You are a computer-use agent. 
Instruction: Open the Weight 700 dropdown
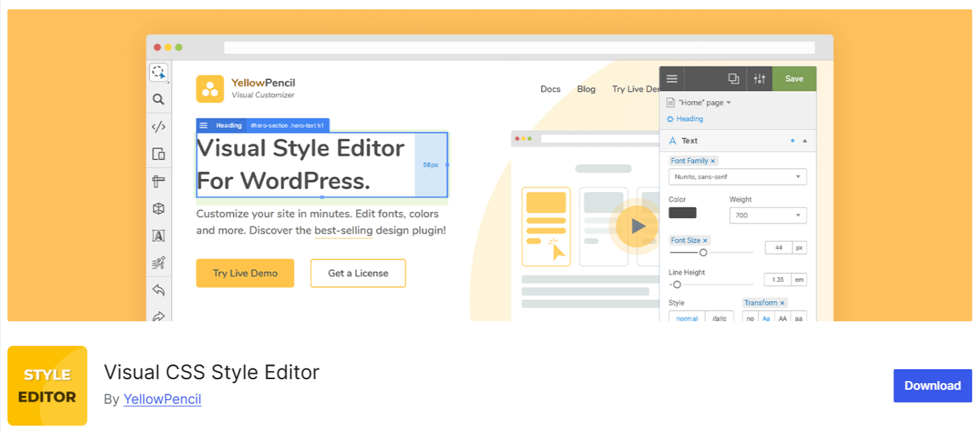pyautogui.click(x=768, y=216)
